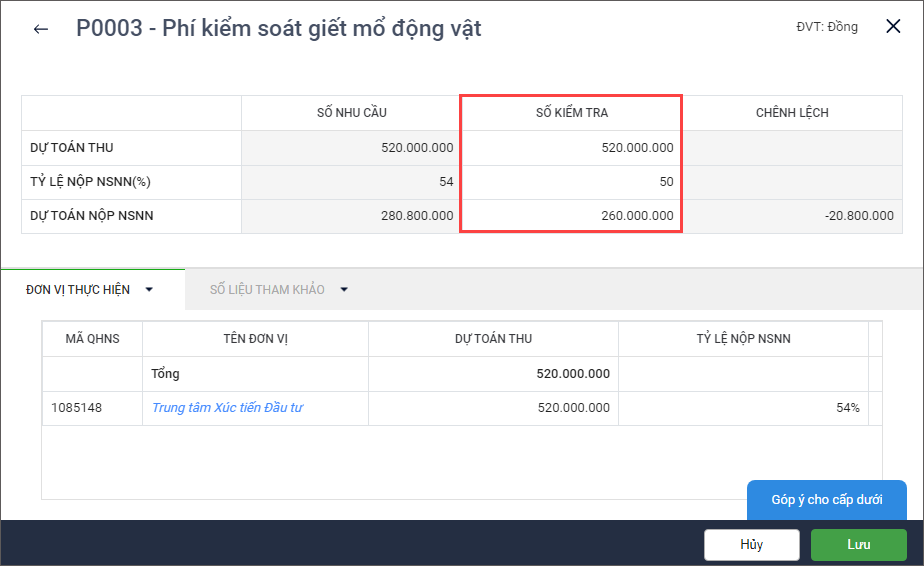Close the dialog with X icon

tap(893, 27)
